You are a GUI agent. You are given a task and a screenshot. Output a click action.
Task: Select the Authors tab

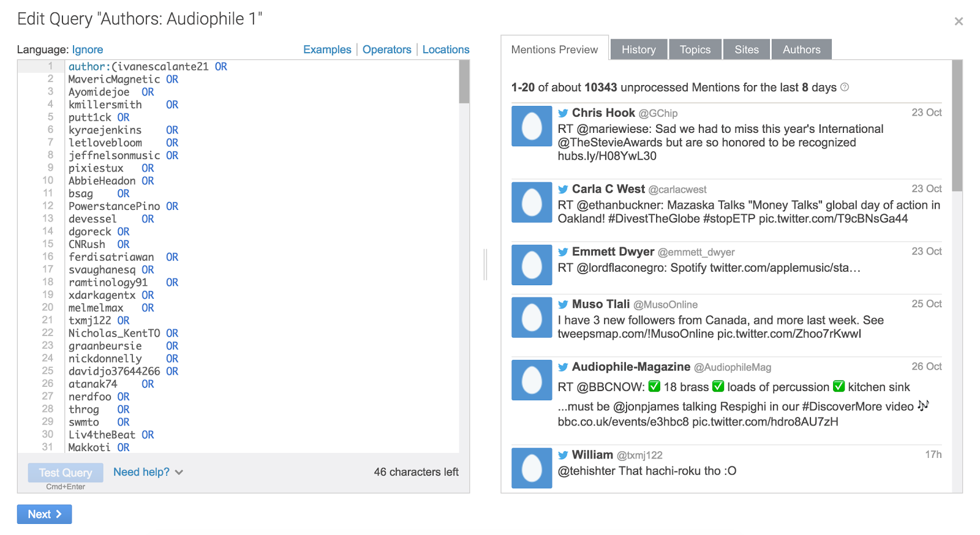(x=801, y=50)
